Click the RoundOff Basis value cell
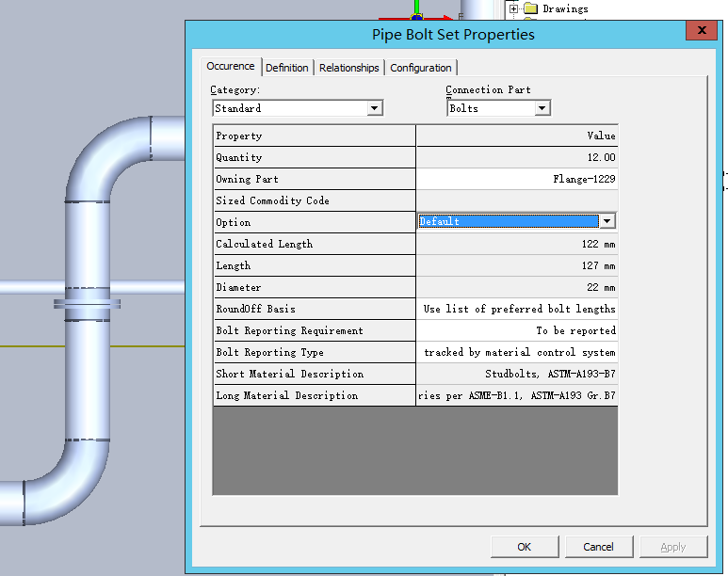 point(517,309)
